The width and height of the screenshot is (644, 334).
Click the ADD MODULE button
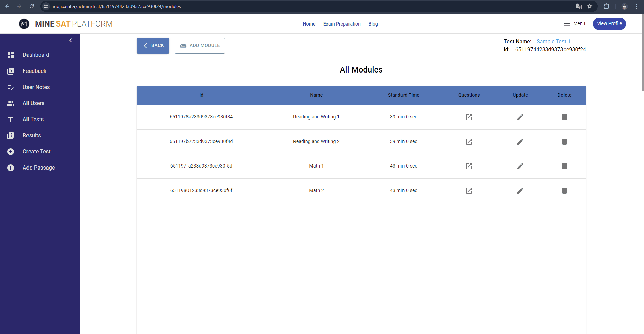tap(200, 45)
